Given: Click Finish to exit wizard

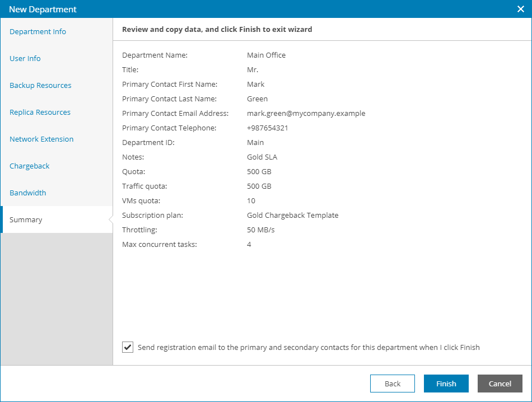Looking at the screenshot, I should pyautogui.click(x=446, y=384).
